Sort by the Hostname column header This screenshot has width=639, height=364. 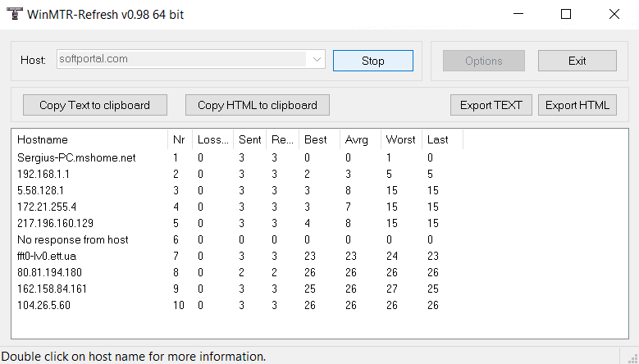point(43,139)
